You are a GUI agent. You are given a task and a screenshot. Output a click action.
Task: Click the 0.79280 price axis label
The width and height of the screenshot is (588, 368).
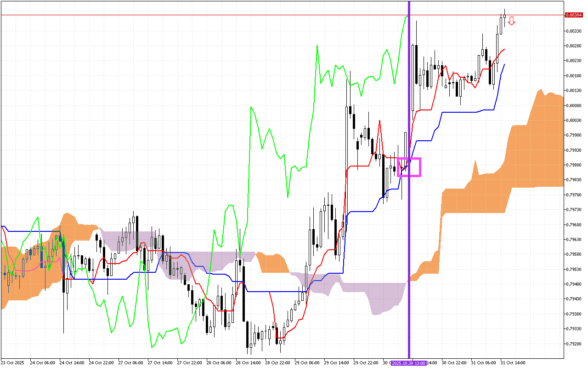coord(574,344)
